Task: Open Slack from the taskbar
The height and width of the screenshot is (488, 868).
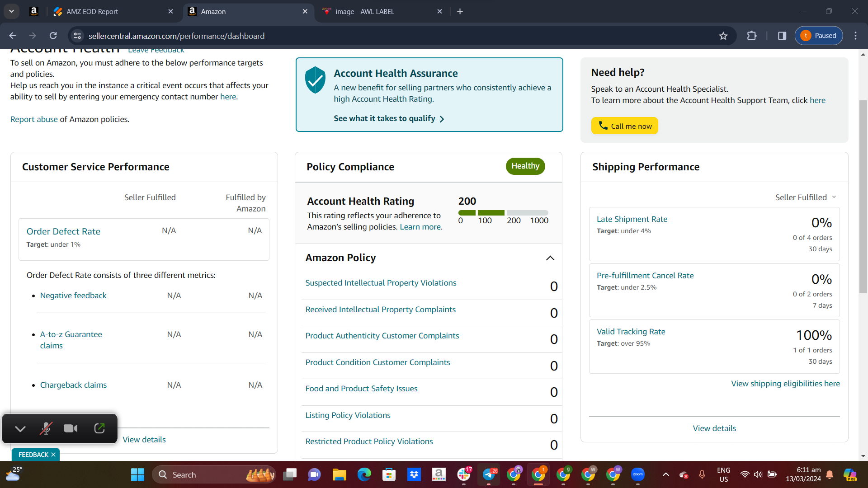Action: tap(464, 475)
